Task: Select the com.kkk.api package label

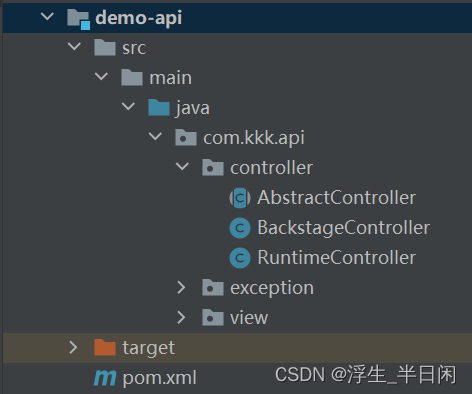Action: coord(254,138)
